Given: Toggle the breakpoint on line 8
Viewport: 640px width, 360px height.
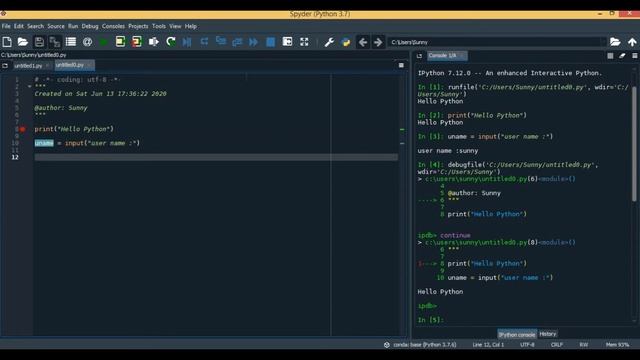Looking at the screenshot, I should [x=23, y=129].
